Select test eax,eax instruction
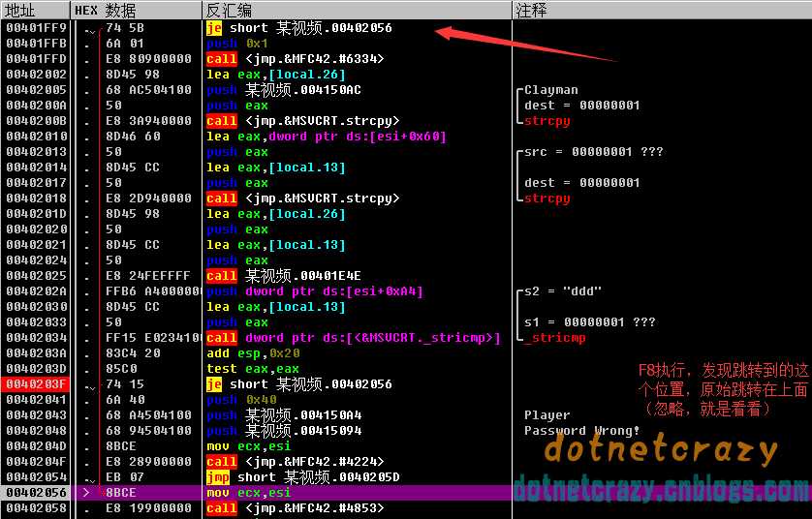The height and width of the screenshot is (519, 812). tap(253, 369)
